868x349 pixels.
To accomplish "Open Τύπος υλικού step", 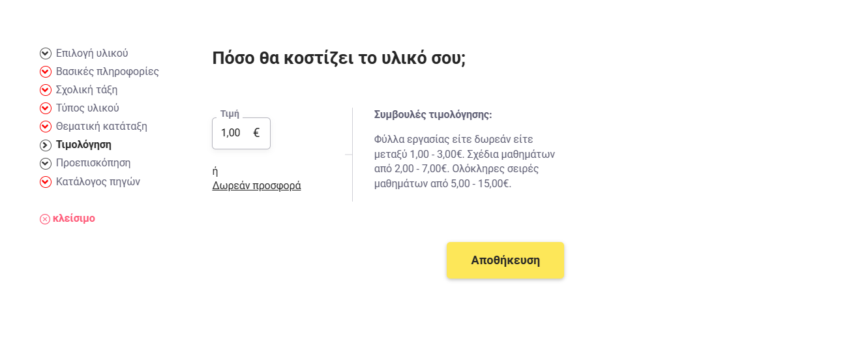I will 87,108.
